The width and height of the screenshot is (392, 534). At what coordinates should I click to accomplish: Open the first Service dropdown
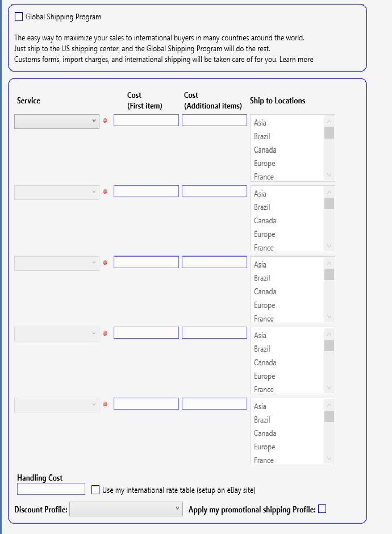[57, 122]
